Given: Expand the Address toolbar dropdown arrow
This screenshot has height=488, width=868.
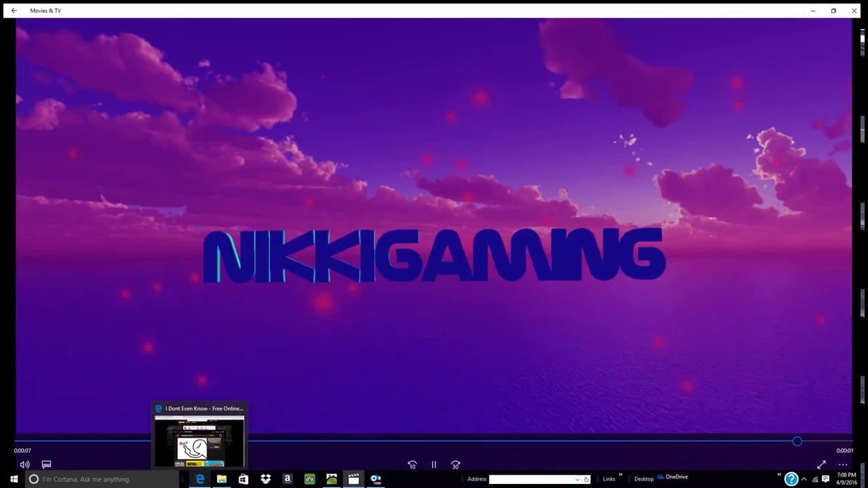Looking at the screenshot, I should [578, 479].
